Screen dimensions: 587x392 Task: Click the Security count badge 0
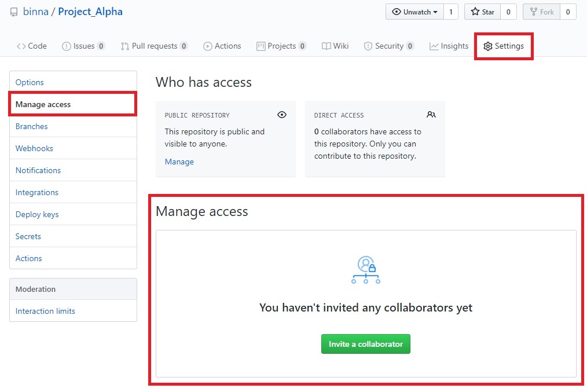(x=410, y=46)
